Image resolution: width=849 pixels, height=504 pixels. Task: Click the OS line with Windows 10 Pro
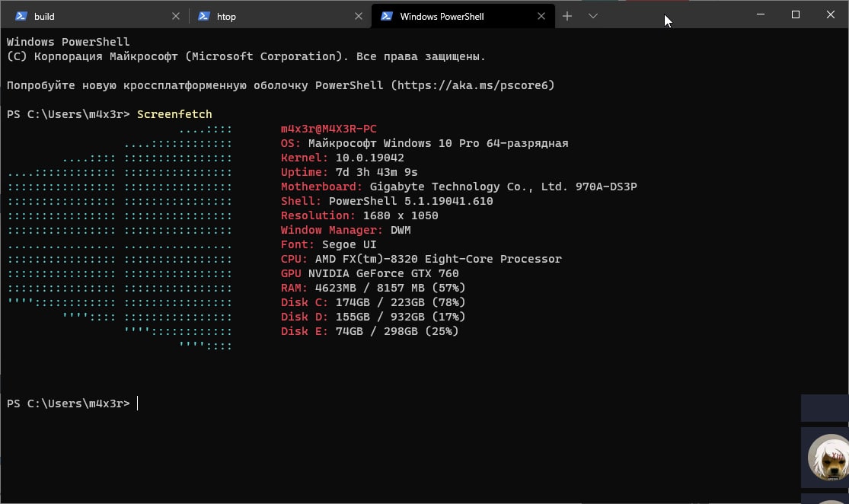(x=425, y=143)
